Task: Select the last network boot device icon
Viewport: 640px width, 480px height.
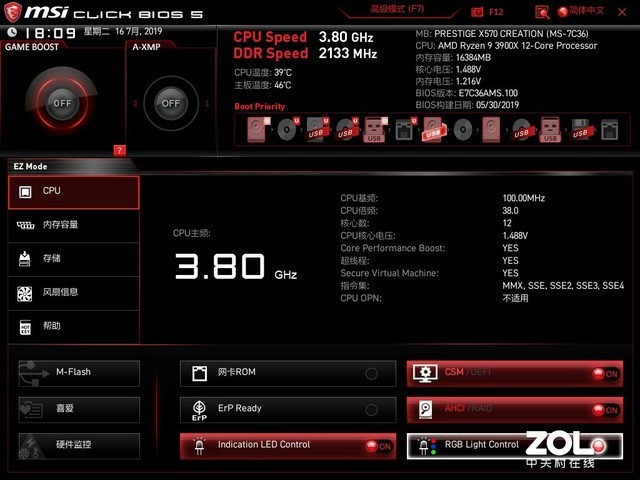Action: (x=609, y=130)
